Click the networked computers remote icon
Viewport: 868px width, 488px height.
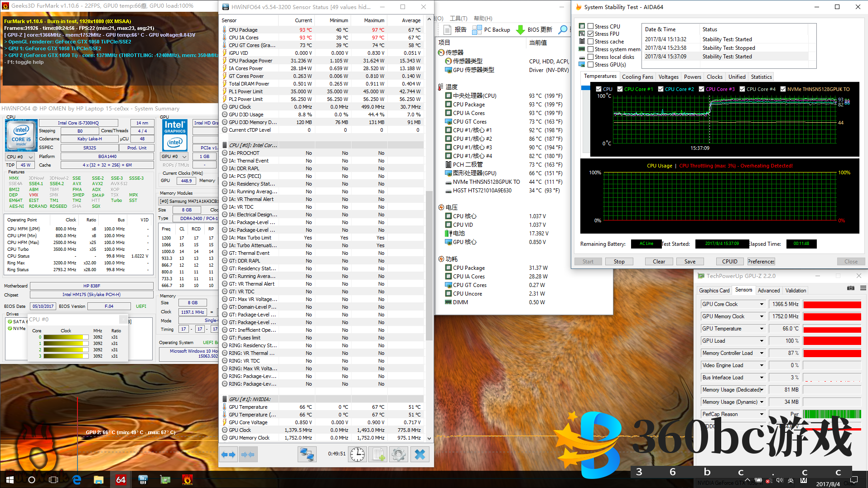[x=307, y=454]
